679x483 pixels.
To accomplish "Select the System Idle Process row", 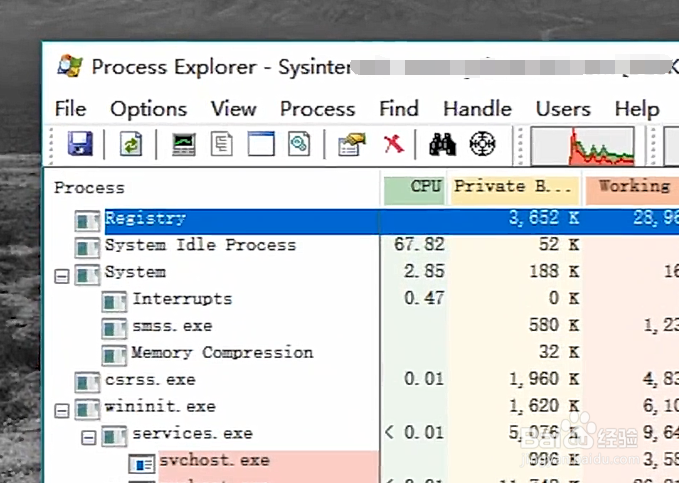I will [x=200, y=245].
